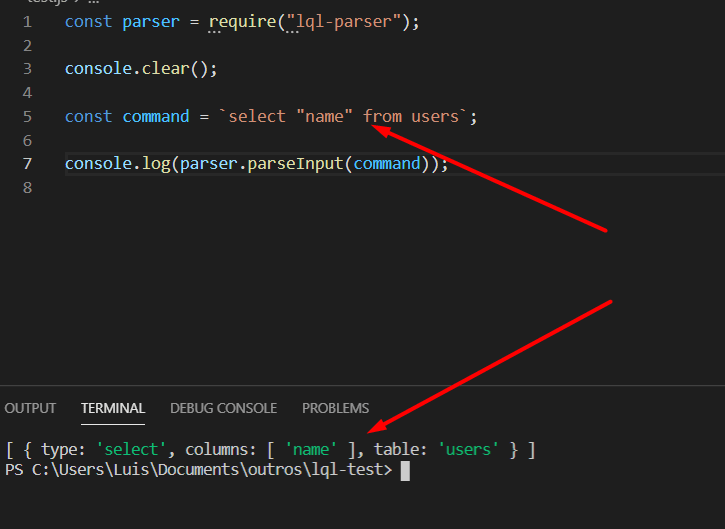Click console.clear on line 3

click(x=127, y=69)
